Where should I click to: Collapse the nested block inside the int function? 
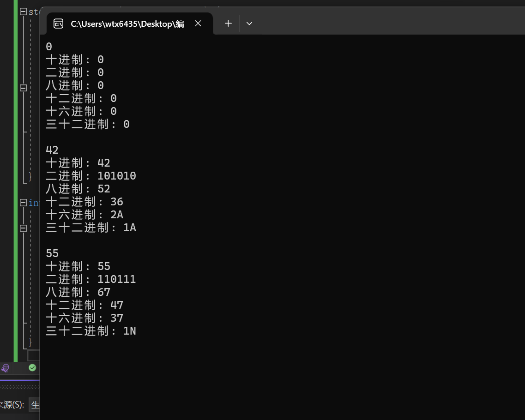[x=23, y=228]
